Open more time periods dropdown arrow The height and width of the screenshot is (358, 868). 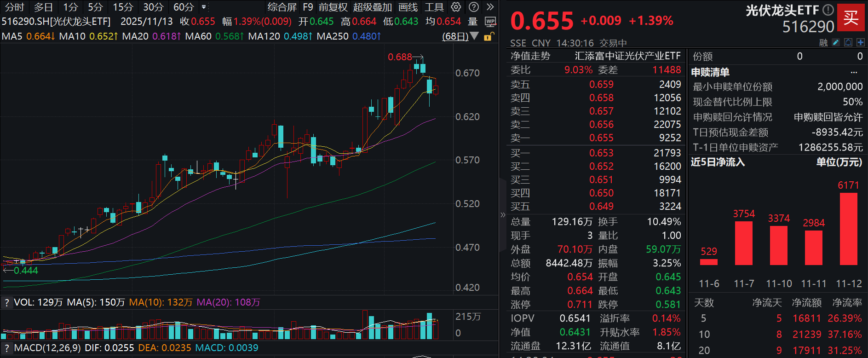pos(204,7)
